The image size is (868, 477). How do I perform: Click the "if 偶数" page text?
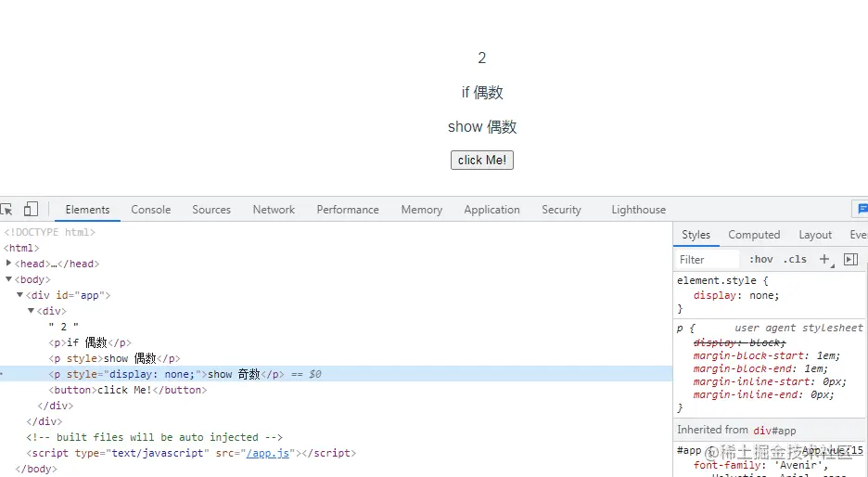point(482,93)
